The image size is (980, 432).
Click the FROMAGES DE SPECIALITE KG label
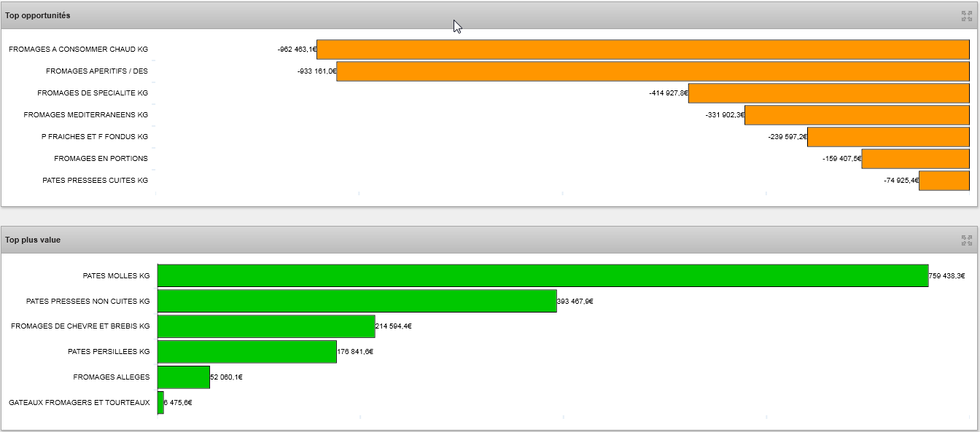(93, 93)
